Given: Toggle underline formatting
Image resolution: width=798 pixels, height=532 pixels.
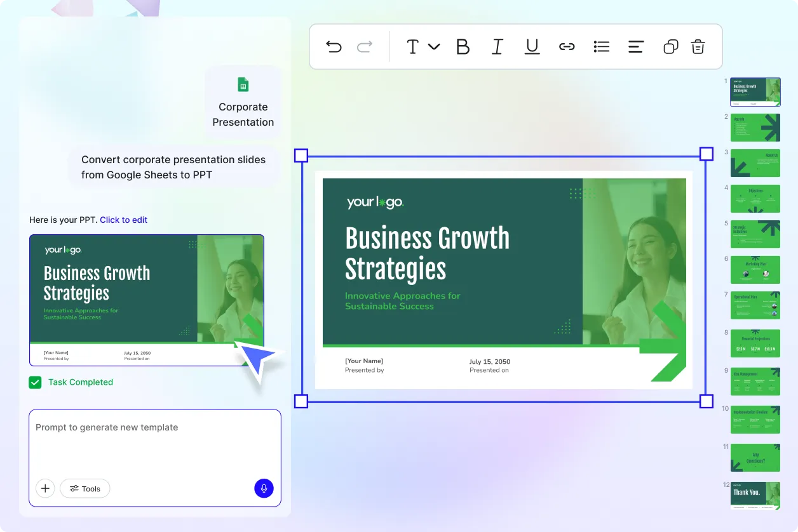Looking at the screenshot, I should (532, 46).
